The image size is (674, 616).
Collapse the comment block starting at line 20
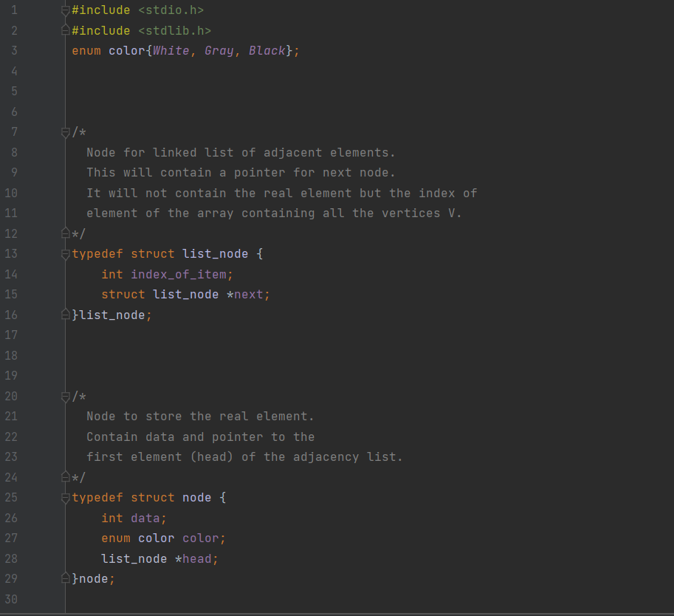tap(66, 397)
